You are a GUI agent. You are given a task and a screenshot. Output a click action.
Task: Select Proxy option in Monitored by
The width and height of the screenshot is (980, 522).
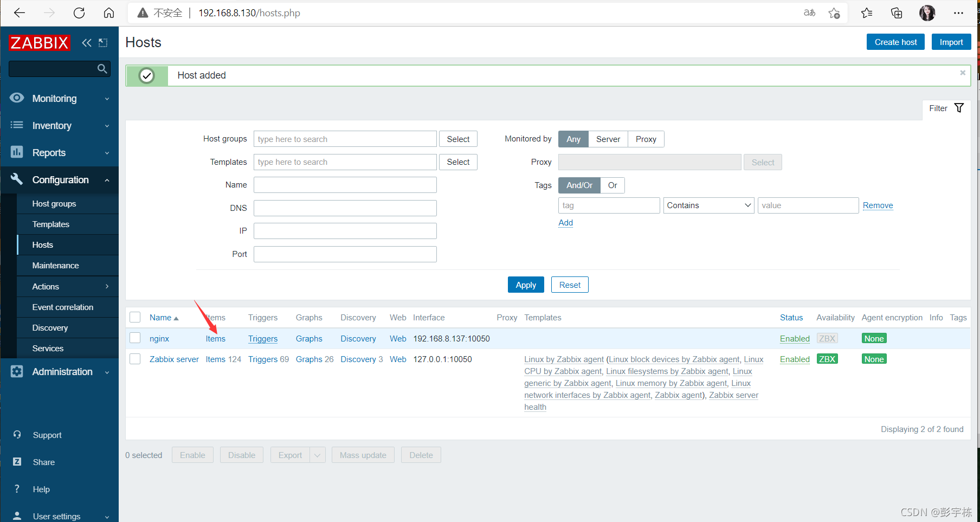646,139
